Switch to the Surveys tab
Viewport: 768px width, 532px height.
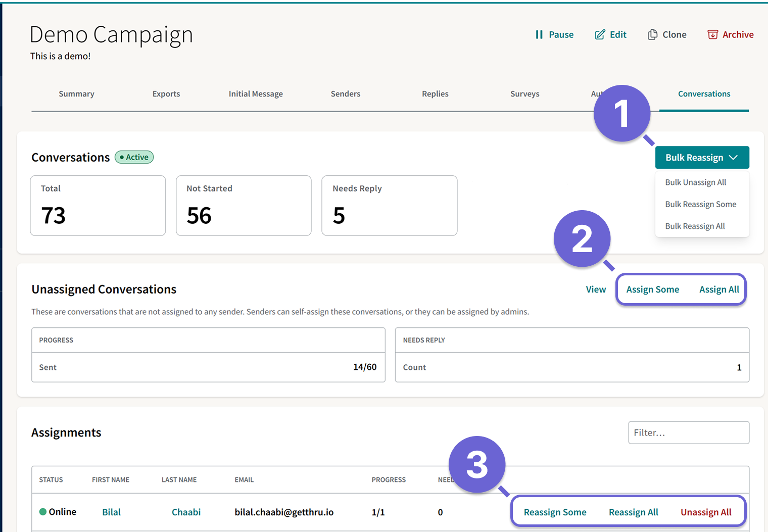point(525,94)
